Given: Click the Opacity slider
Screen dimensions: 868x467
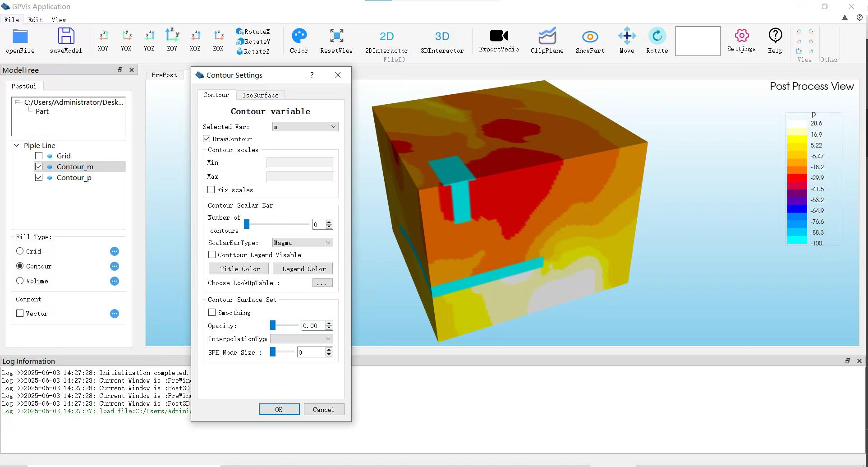Looking at the screenshot, I should pos(285,325).
